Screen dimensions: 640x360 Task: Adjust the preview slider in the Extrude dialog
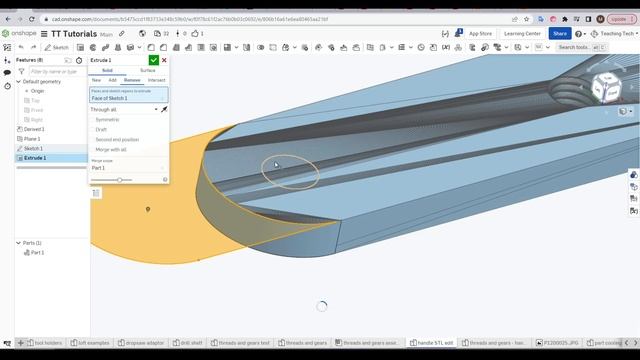tap(120, 180)
